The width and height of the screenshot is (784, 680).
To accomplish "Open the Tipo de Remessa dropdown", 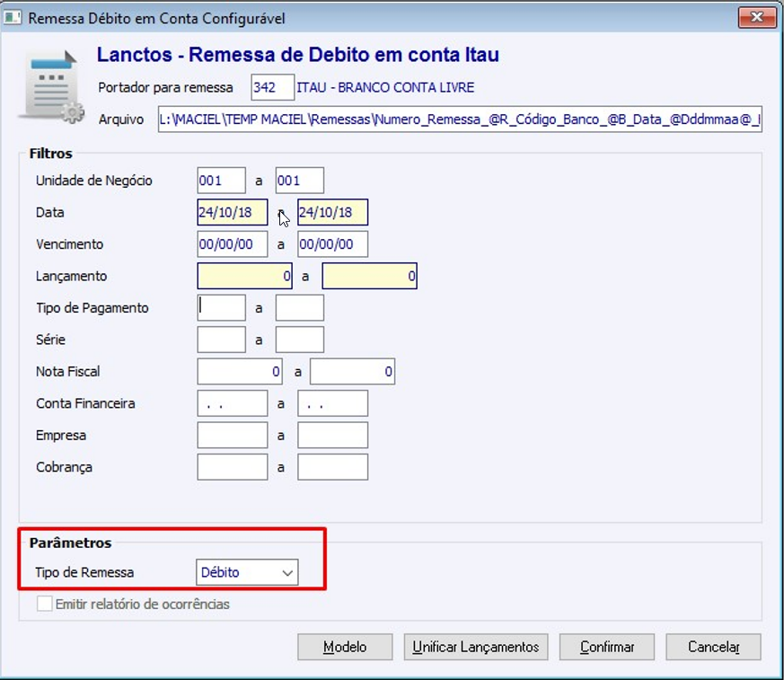I will pyautogui.click(x=247, y=572).
